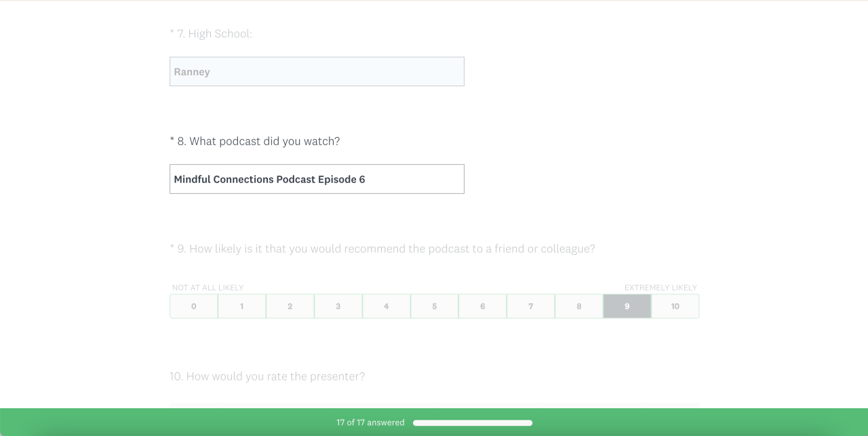Viewport: 868px width, 436px height.
Task: Pick rating 6 on the recommendation scale
Action: (x=483, y=306)
